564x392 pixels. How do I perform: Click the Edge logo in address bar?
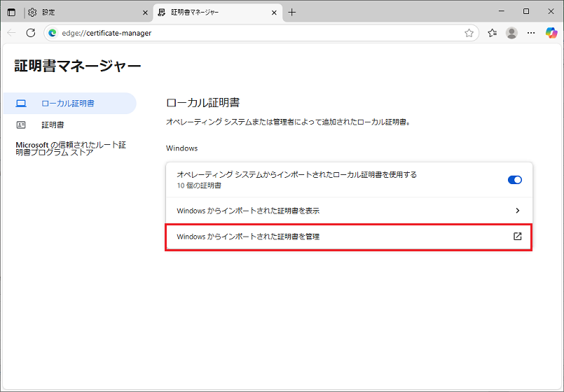click(53, 33)
